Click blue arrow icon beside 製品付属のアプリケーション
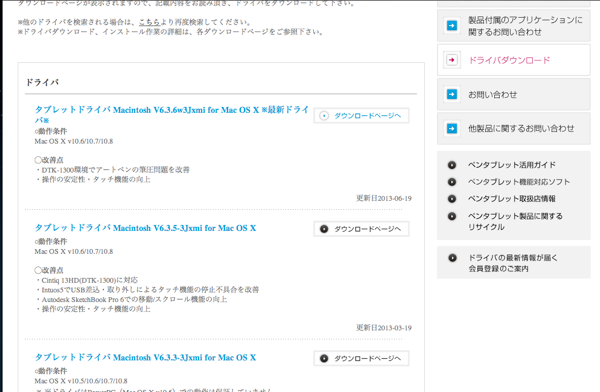This screenshot has width=600, height=392. click(452, 26)
